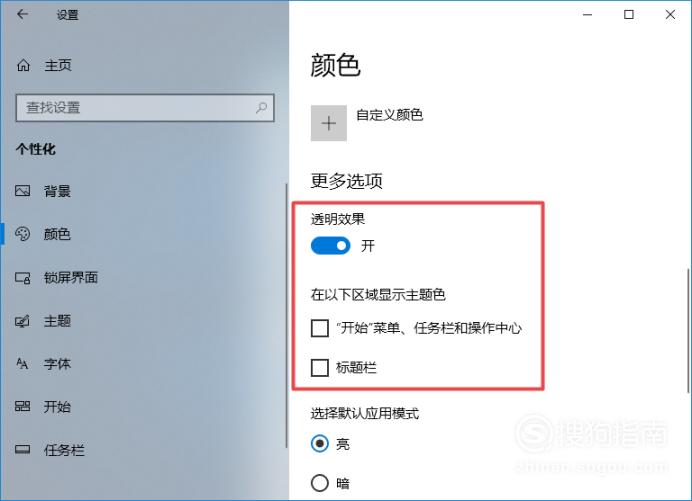
Task: Add a custom color with plus swatch
Action: click(329, 123)
